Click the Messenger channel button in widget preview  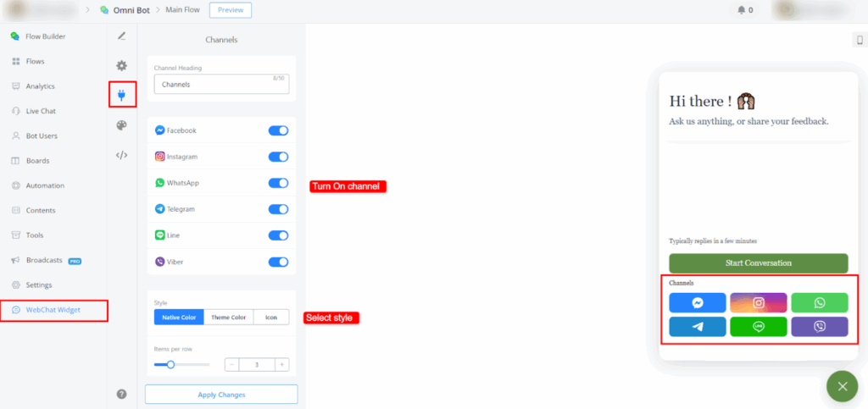pos(697,302)
